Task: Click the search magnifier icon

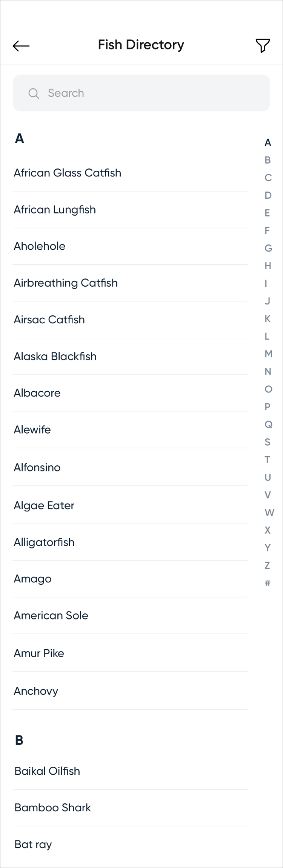Action: coord(34,93)
